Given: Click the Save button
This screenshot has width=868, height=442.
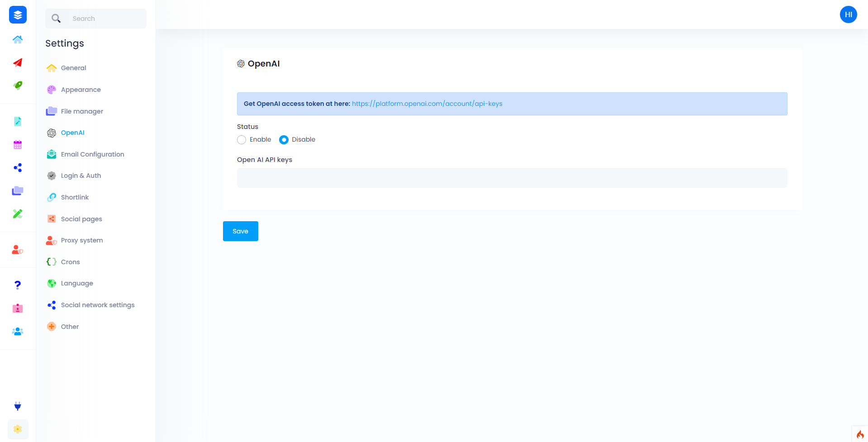Looking at the screenshot, I should tap(241, 231).
